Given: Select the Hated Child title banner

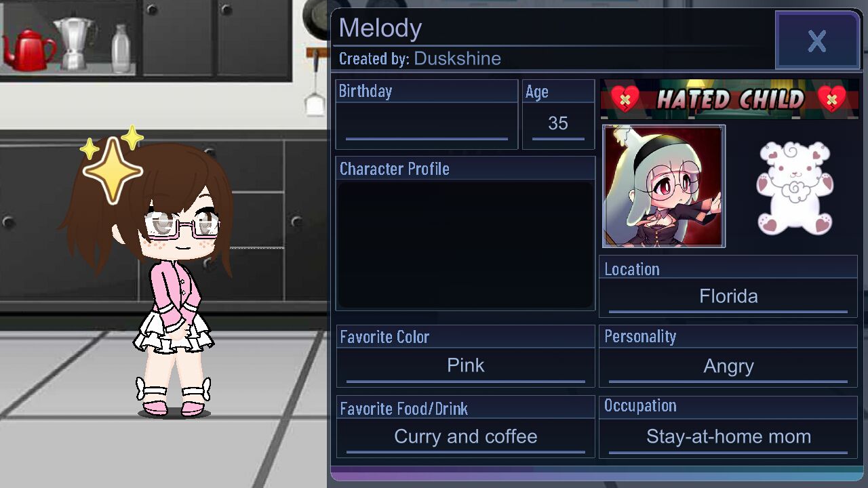Looking at the screenshot, I should tap(729, 99).
